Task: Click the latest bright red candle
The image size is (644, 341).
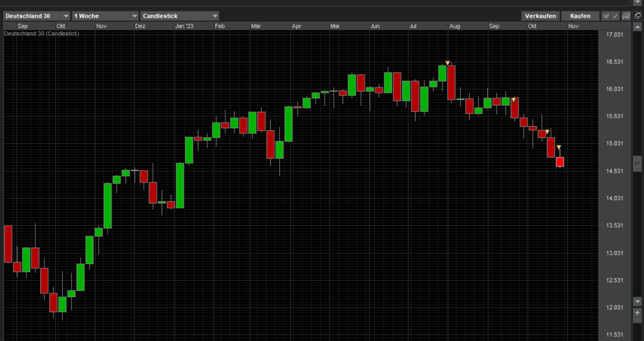Action: tap(560, 162)
